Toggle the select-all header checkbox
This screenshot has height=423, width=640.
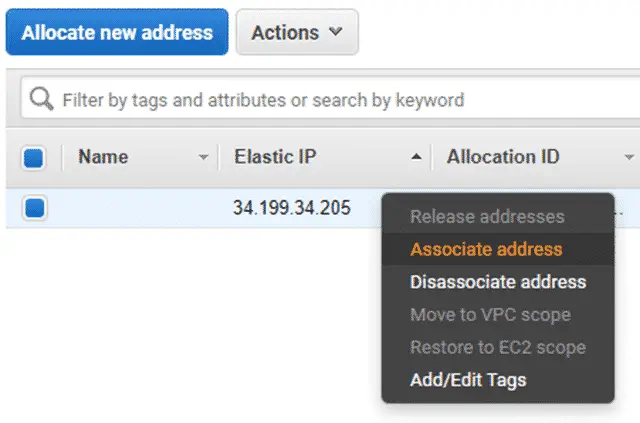33,158
